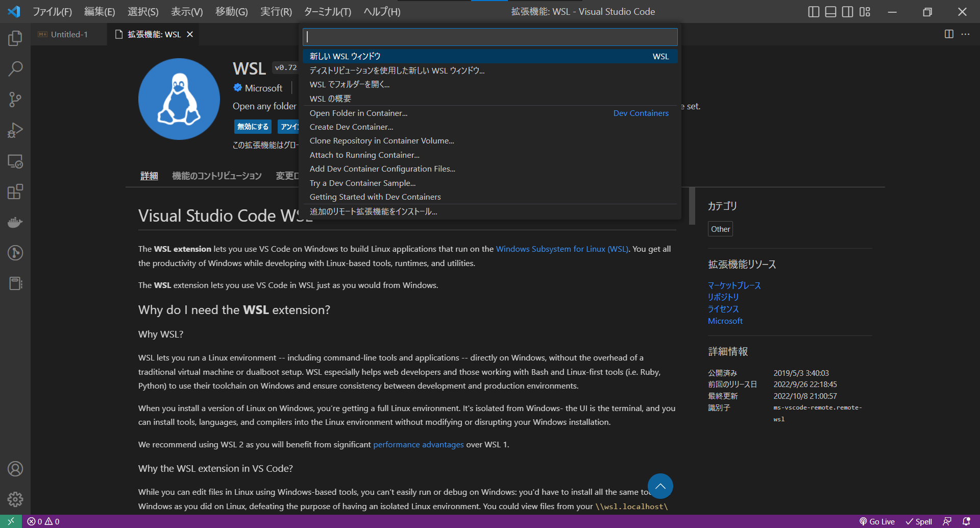The height and width of the screenshot is (528, 980).
Task: Open the 選択(S) menu
Action: 143,12
